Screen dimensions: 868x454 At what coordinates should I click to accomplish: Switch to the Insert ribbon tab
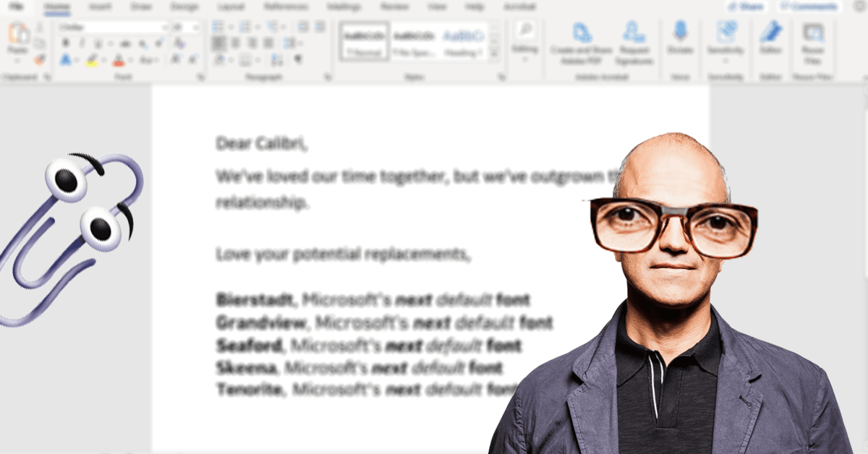101,7
